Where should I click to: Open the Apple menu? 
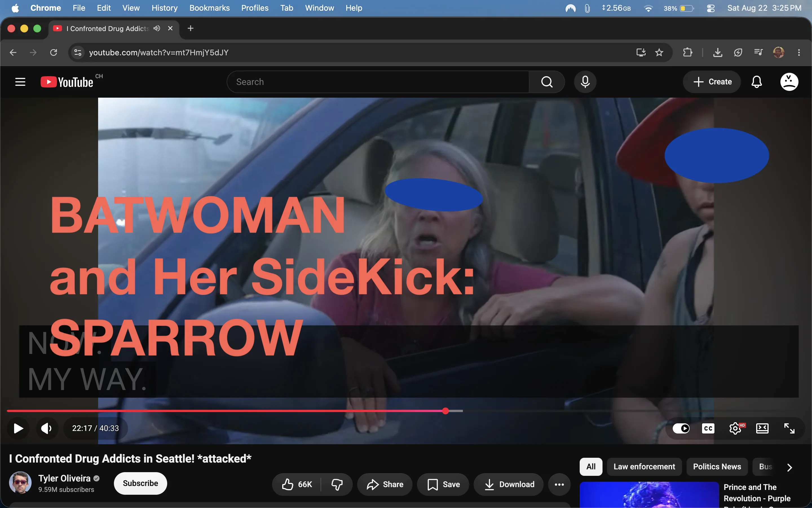(15, 8)
